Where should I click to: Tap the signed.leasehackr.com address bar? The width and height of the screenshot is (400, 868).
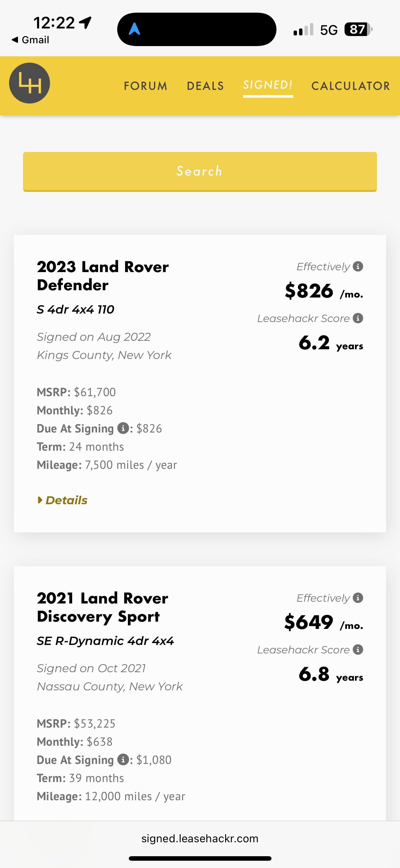click(200, 838)
